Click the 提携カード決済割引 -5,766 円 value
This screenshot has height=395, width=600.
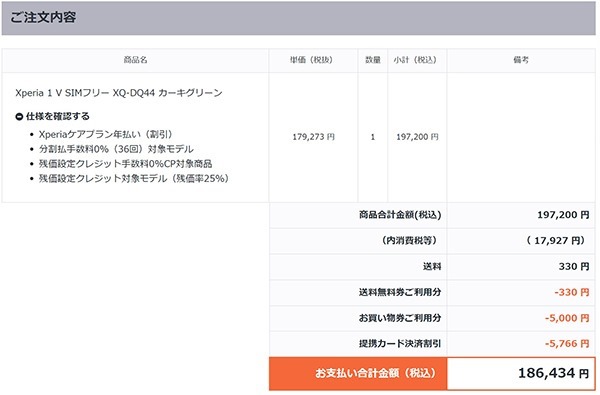tap(567, 343)
